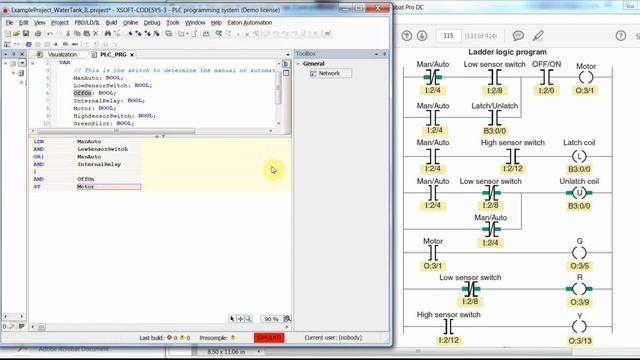The image size is (640, 360).
Task: Close the PLC_PRG tab
Action: pos(132,55)
